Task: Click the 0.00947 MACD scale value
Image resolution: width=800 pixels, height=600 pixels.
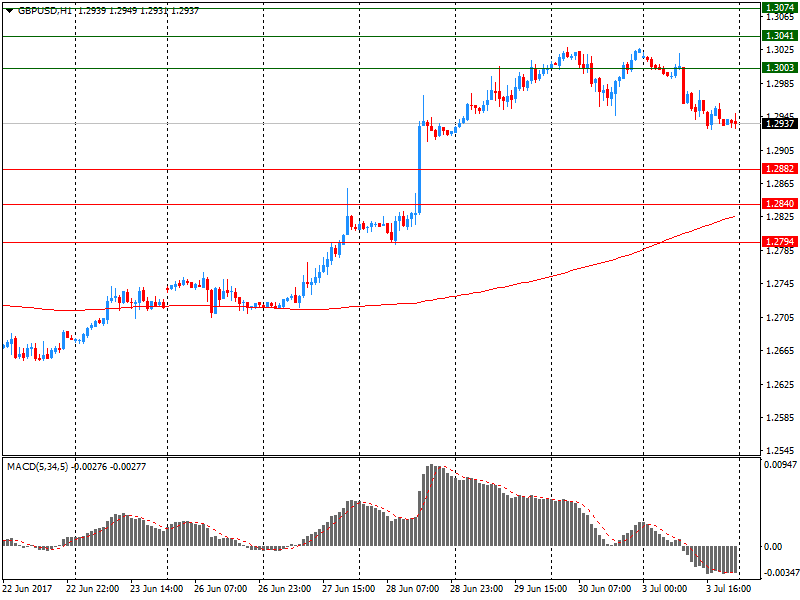Action: (780, 465)
